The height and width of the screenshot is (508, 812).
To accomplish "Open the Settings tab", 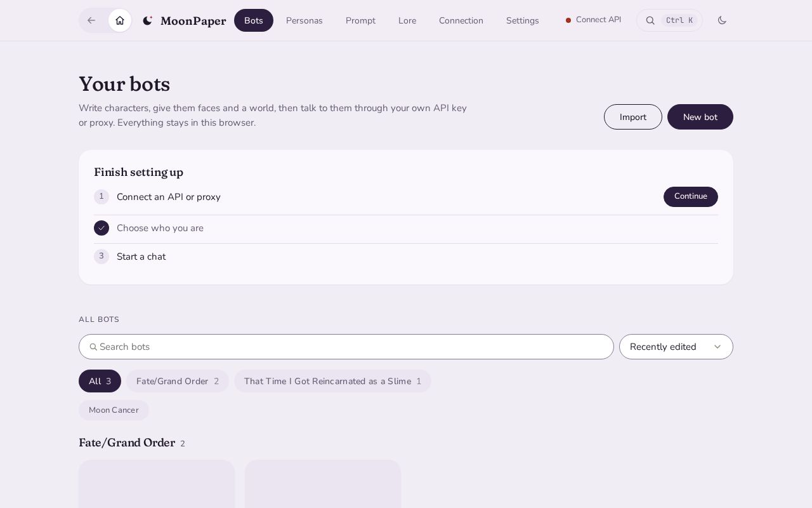I will click(523, 20).
